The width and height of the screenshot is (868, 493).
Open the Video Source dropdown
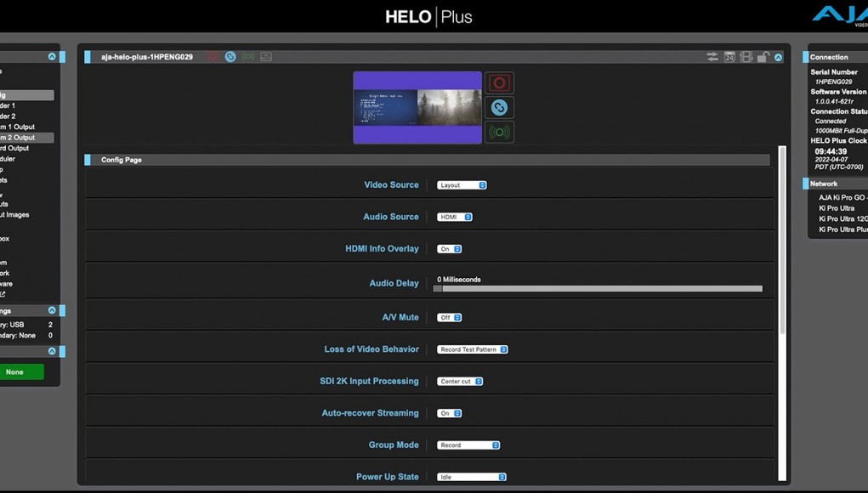[462, 185]
